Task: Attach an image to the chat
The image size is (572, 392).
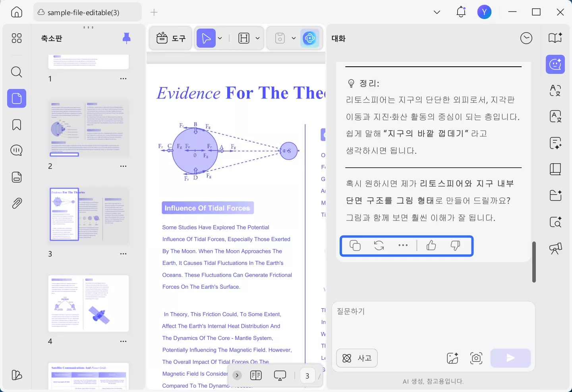Action: point(452,358)
